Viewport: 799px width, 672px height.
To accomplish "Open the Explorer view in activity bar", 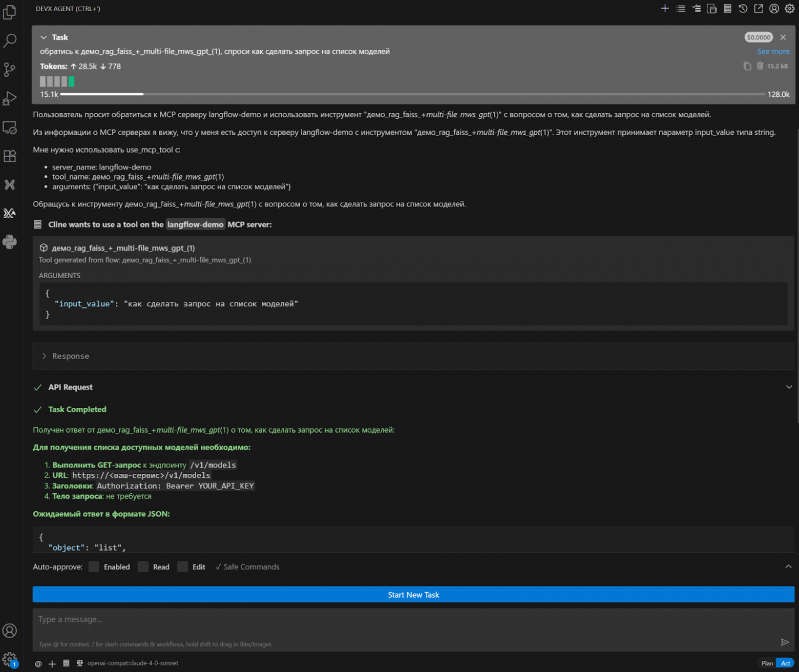I will tap(10, 12).
